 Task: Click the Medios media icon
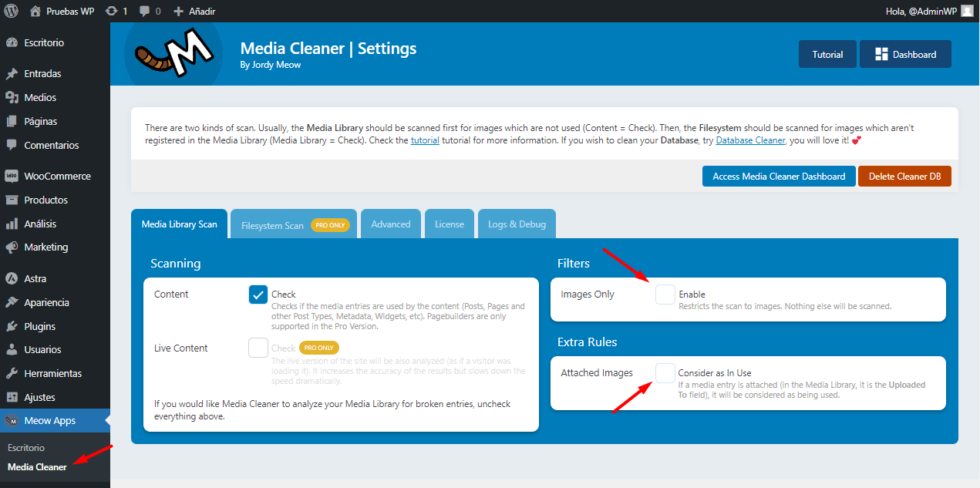pos(12,98)
